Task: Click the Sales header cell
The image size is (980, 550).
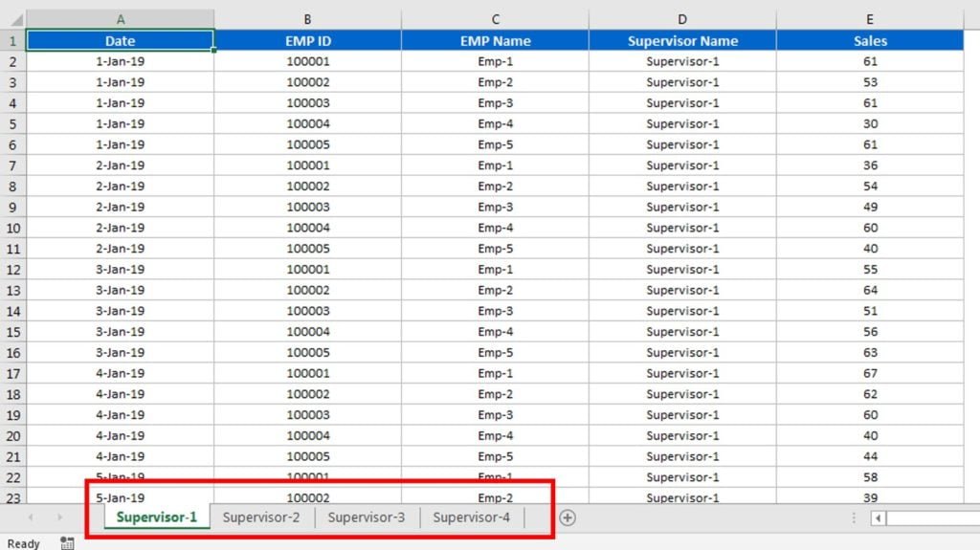Action: coord(870,41)
